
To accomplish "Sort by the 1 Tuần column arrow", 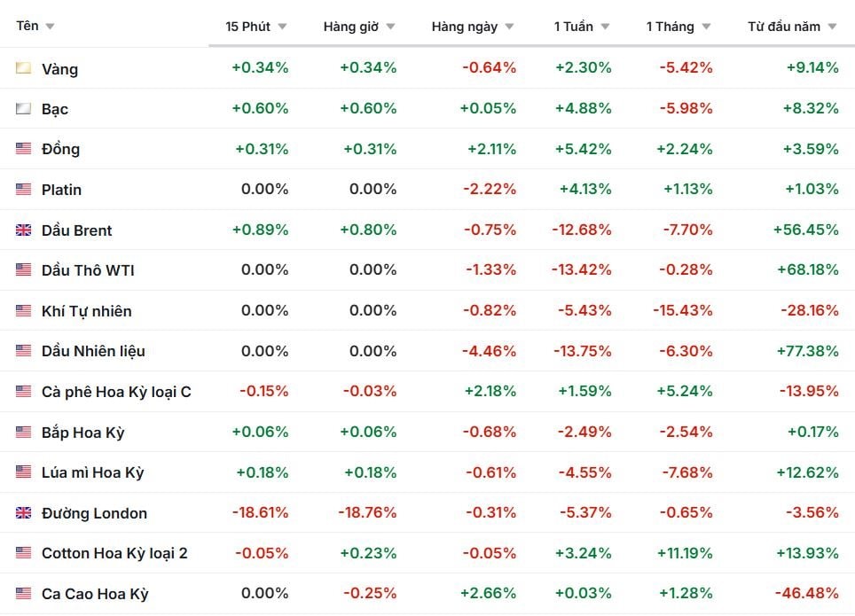I will pos(605,27).
